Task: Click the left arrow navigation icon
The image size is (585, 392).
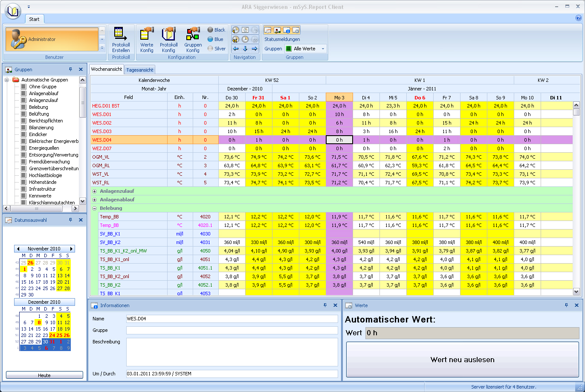Action: (236, 49)
